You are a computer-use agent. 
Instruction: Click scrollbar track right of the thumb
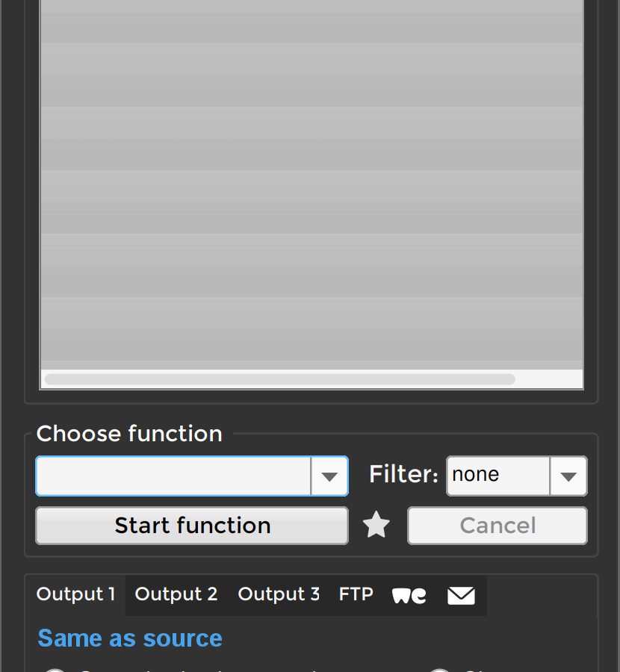pos(548,379)
